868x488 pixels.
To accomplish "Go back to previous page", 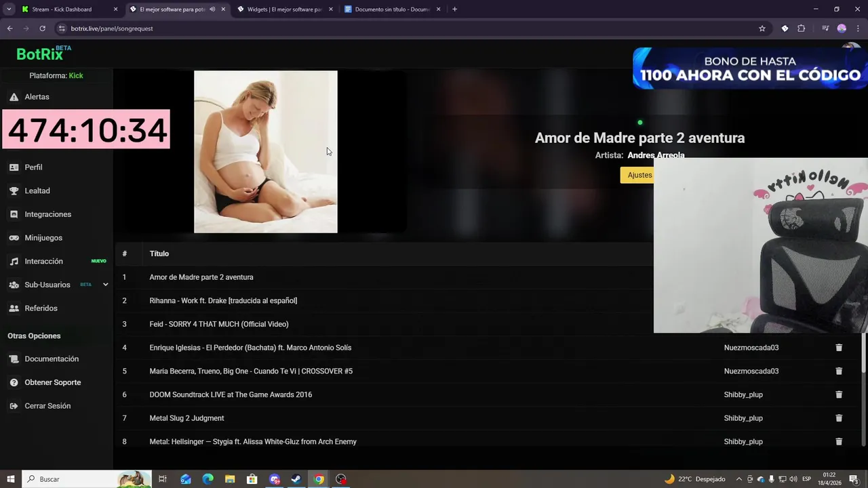I will tap(9, 28).
